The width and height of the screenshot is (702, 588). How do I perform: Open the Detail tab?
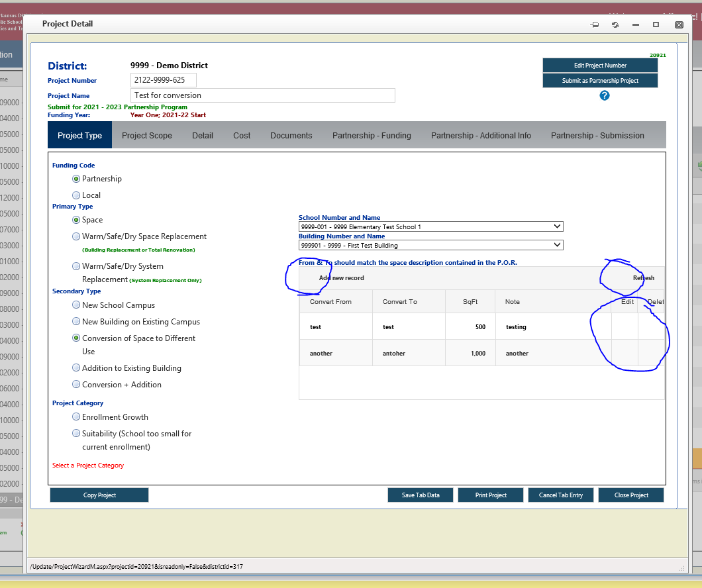(x=203, y=135)
